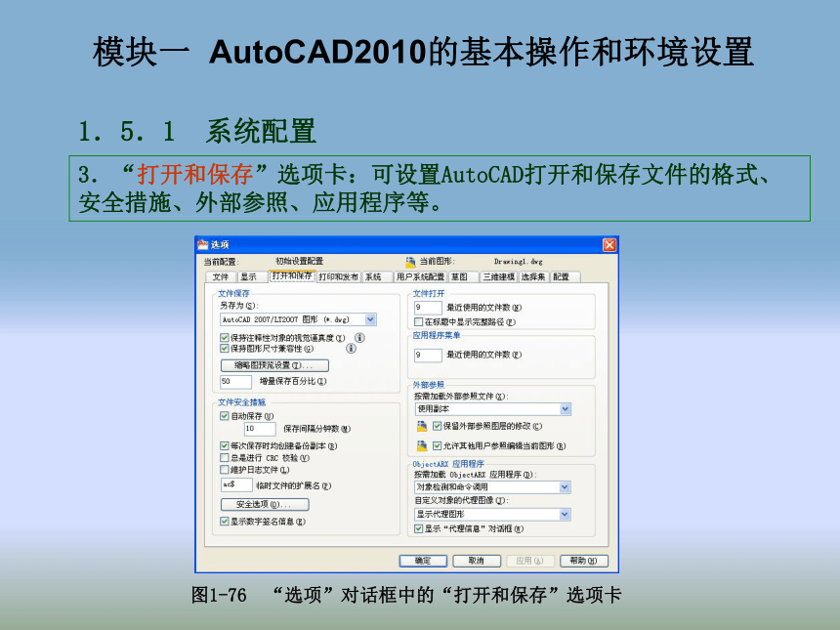The width and height of the screenshot is (840, 630).
Task: Enable 维护日志文件 checkbox
Action: [x=225, y=469]
